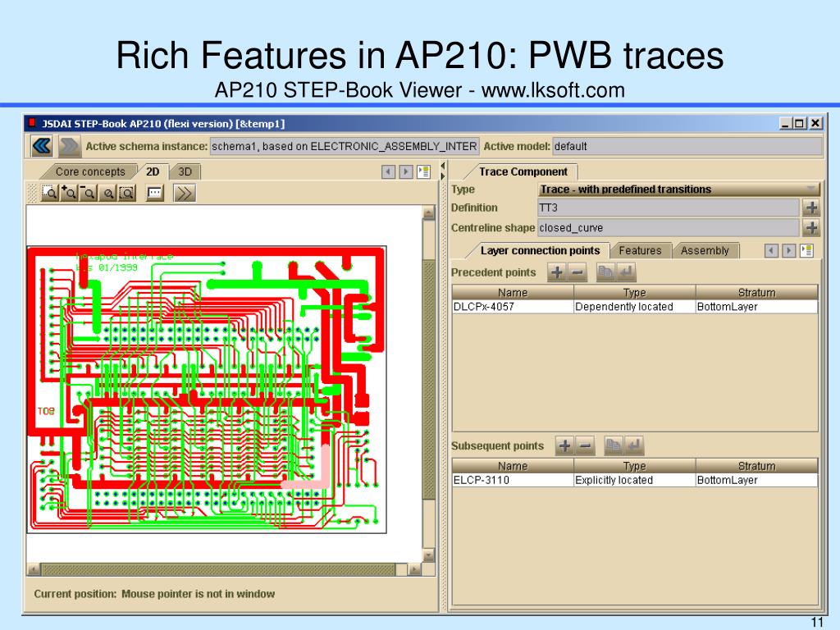
Task: Add a new Subsequent point
Action: pos(564,445)
